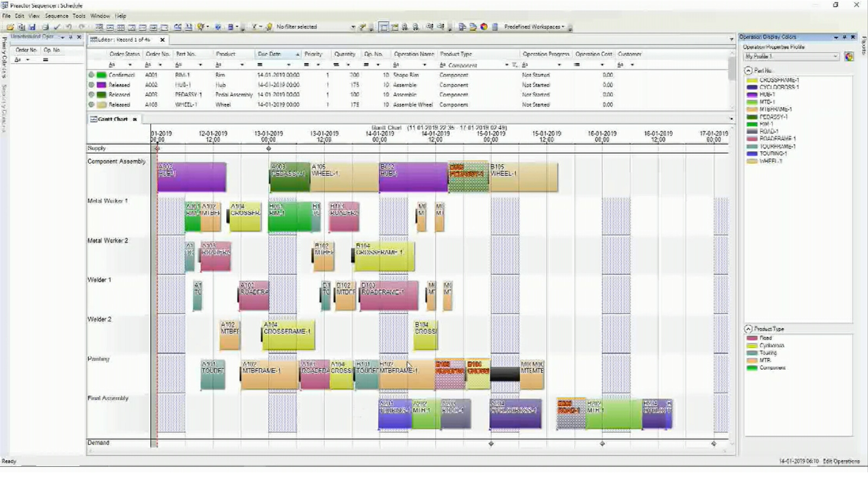Open the My Profile 1 profile dropdown
The width and height of the screenshot is (868, 488).
[x=835, y=56]
